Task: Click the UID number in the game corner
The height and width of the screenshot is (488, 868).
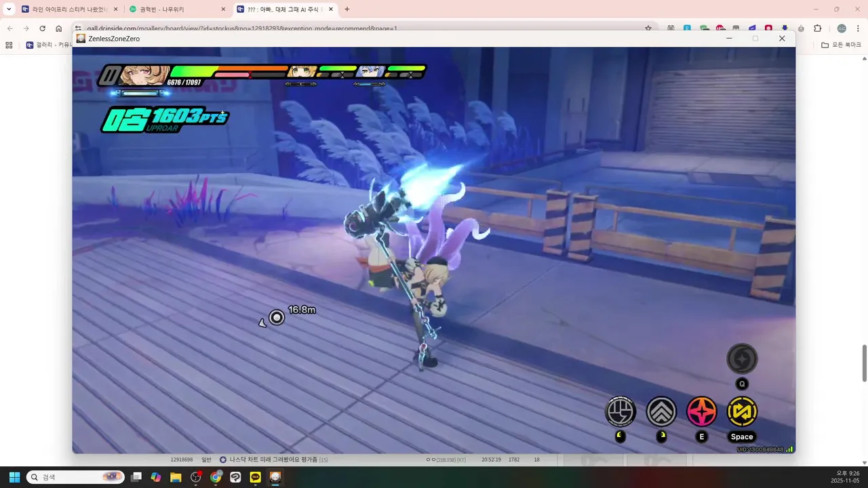Action: (760, 449)
